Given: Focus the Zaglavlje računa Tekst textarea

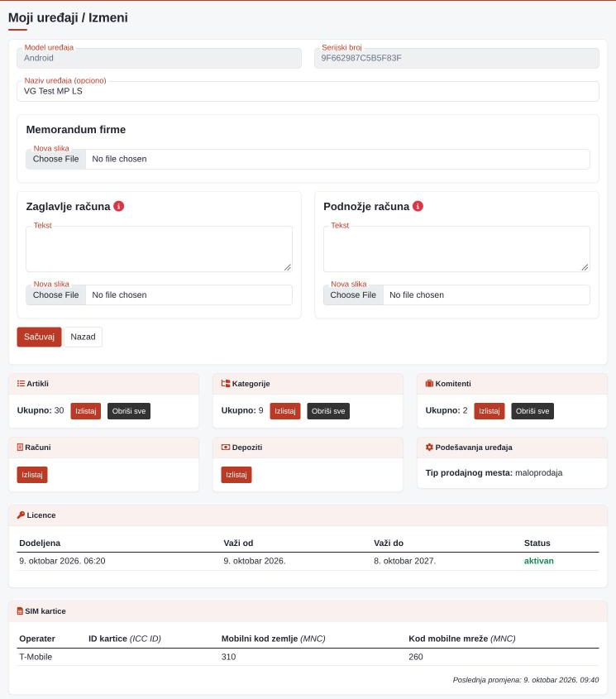Looking at the screenshot, I should (x=159, y=249).
